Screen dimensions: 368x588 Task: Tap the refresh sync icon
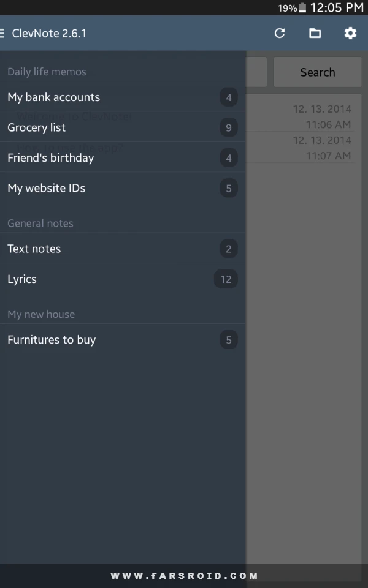[x=280, y=33]
